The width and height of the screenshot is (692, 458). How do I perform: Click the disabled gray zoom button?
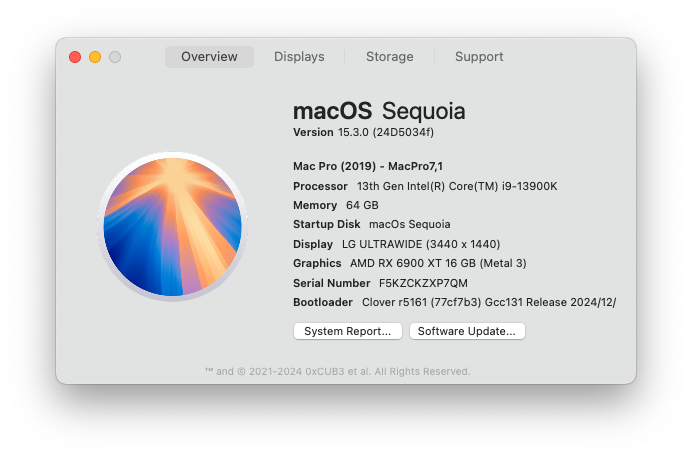pyautogui.click(x=115, y=57)
